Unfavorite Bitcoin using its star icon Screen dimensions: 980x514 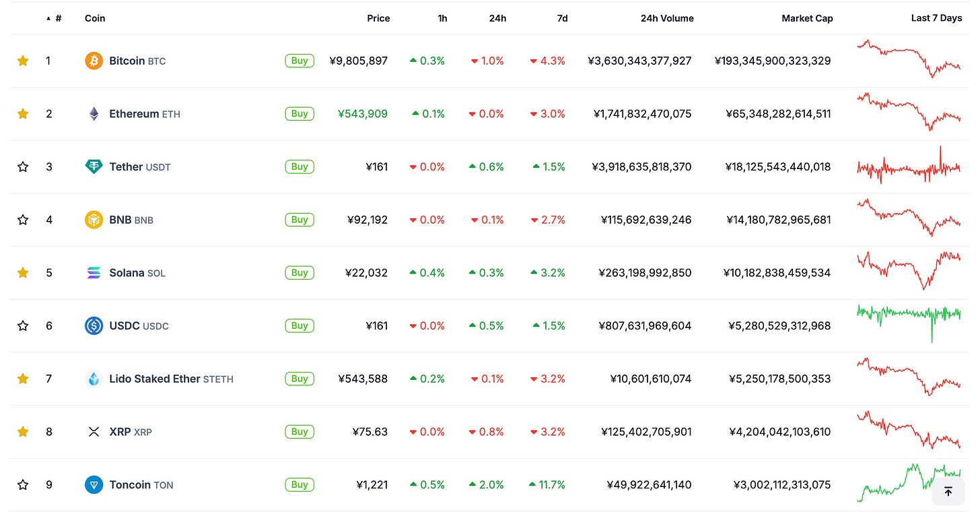pos(23,61)
